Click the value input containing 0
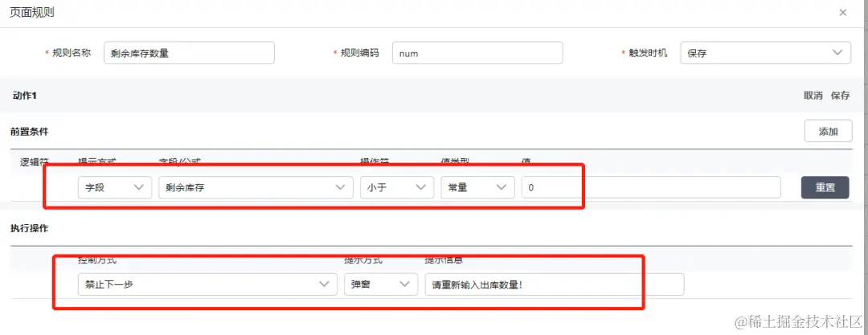 pyautogui.click(x=651, y=188)
